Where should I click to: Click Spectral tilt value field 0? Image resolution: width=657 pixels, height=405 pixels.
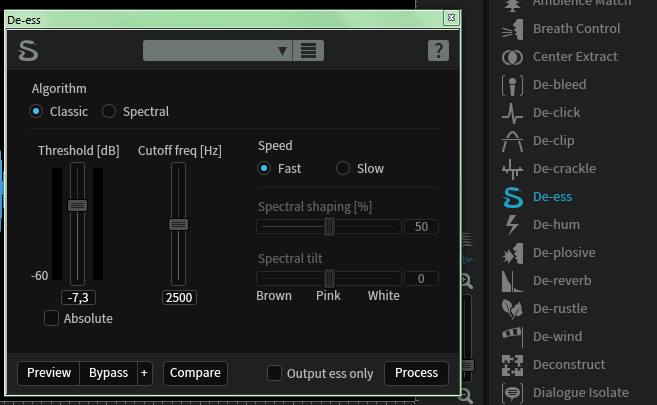pos(421,279)
